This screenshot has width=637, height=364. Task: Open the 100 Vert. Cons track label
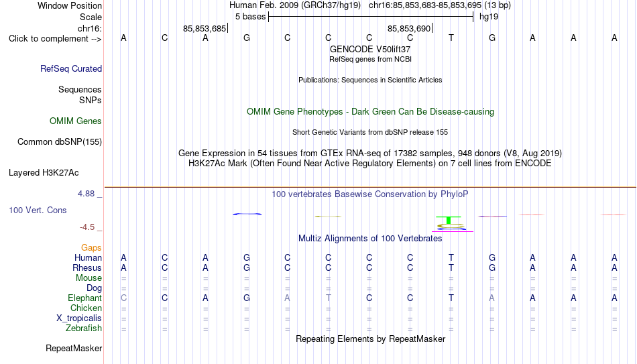point(38,210)
